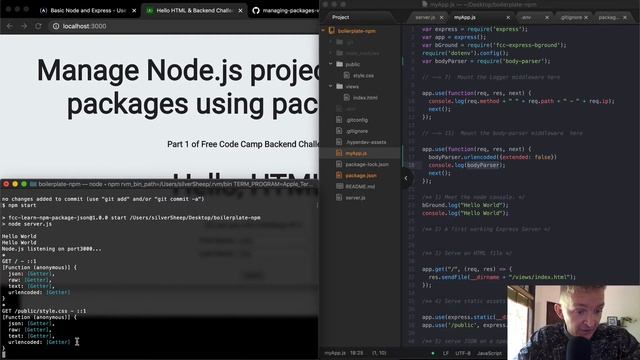The image size is (640, 360).
Task: Close the server.js editor tab
Action: (441, 18)
